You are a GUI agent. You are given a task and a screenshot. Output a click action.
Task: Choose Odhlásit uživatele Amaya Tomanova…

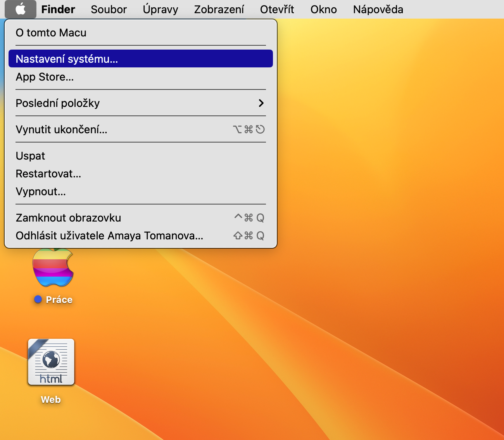[141, 235]
